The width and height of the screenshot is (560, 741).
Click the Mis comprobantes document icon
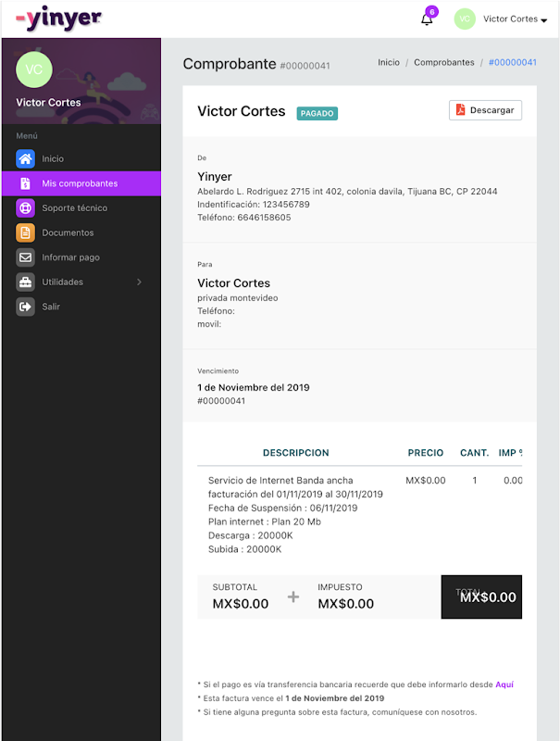click(x=25, y=183)
